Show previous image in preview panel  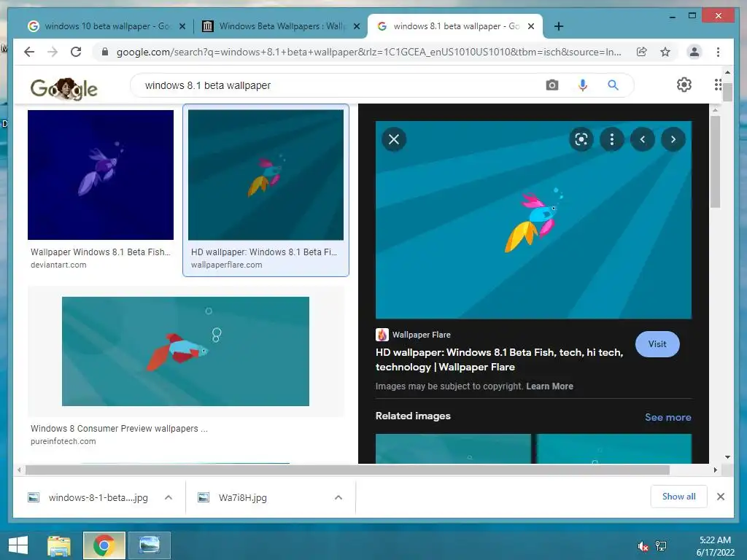coord(643,139)
